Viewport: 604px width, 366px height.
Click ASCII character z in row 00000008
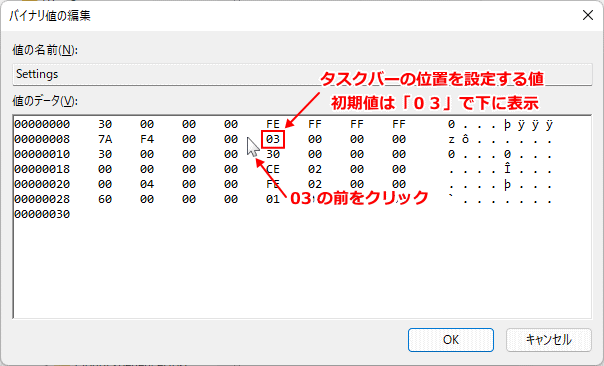click(451, 139)
